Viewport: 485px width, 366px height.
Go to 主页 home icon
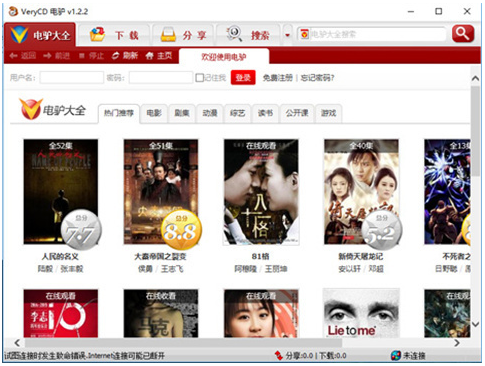tap(149, 56)
